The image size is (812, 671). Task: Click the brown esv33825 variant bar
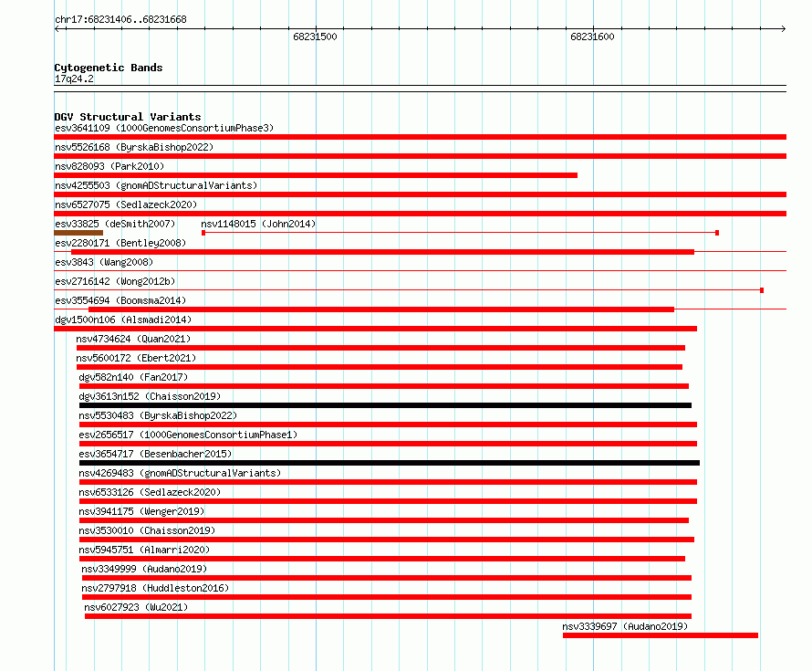point(78,233)
